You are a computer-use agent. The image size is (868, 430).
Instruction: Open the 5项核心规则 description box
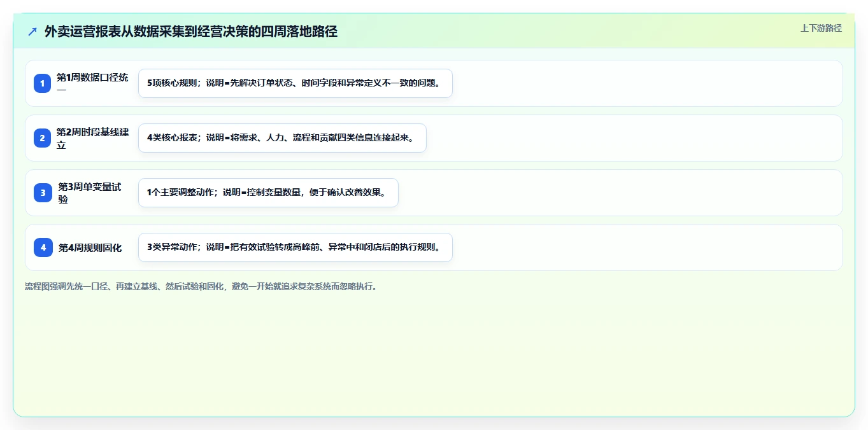tap(295, 83)
